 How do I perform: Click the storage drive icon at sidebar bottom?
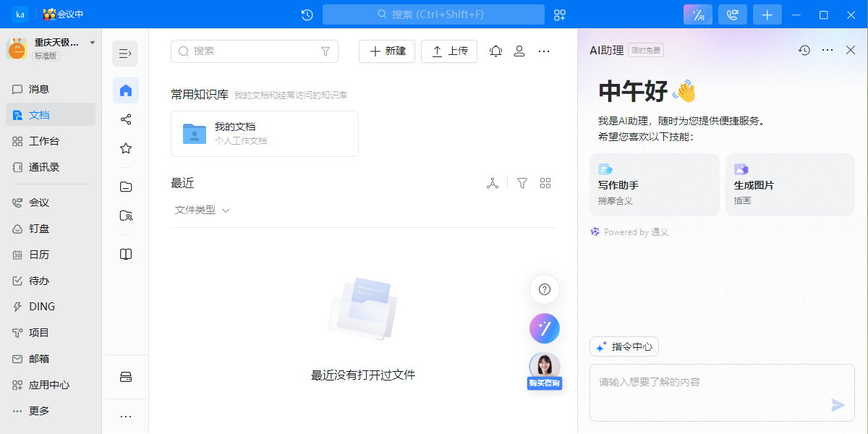pyautogui.click(x=126, y=376)
